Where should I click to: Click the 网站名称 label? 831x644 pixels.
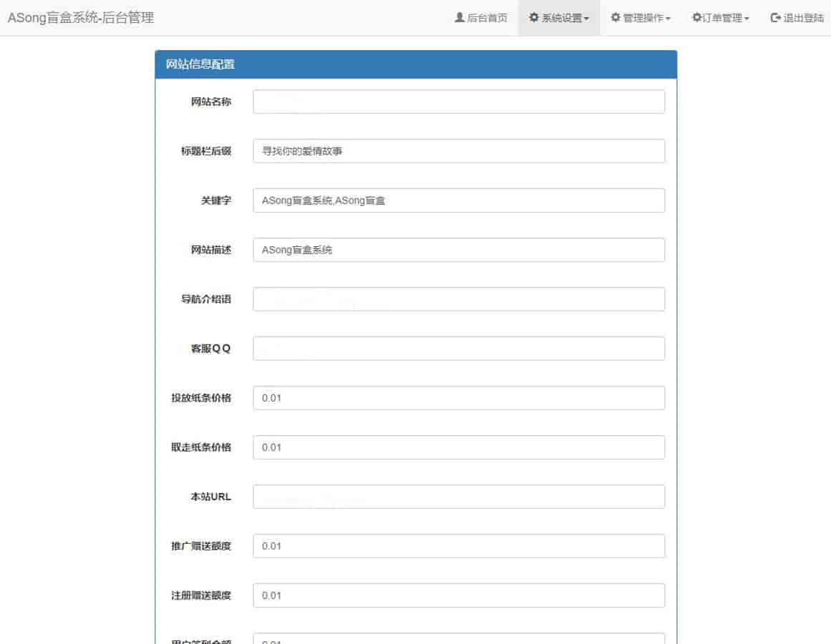coord(211,101)
